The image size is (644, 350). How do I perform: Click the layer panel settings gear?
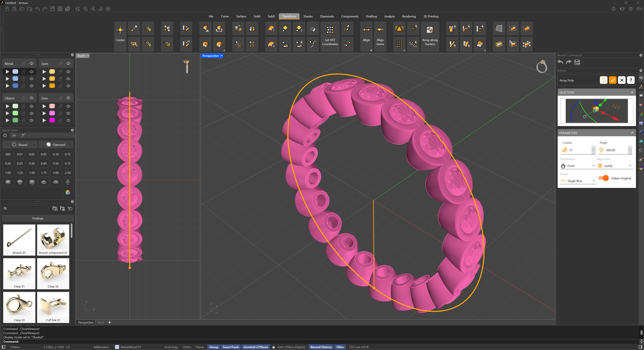coord(72,55)
